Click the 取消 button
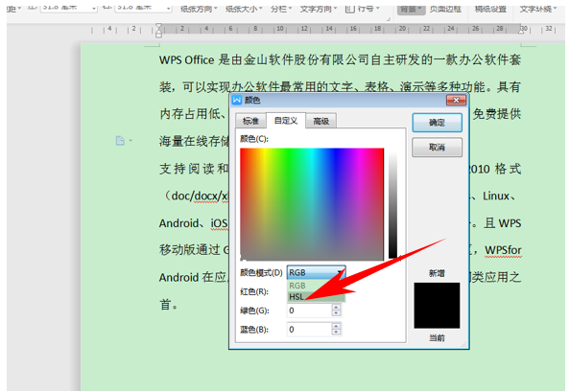The width and height of the screenshot is (570, 392). click(437, 147)
